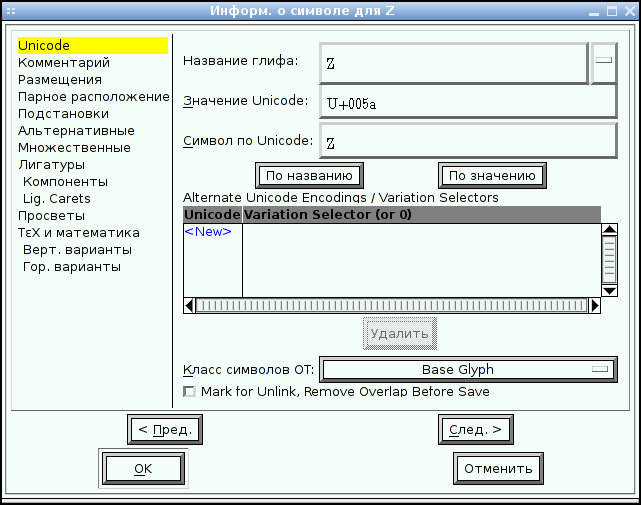641x505 pixels.
Task: Click the По значению button
Action: click(492, 176)
